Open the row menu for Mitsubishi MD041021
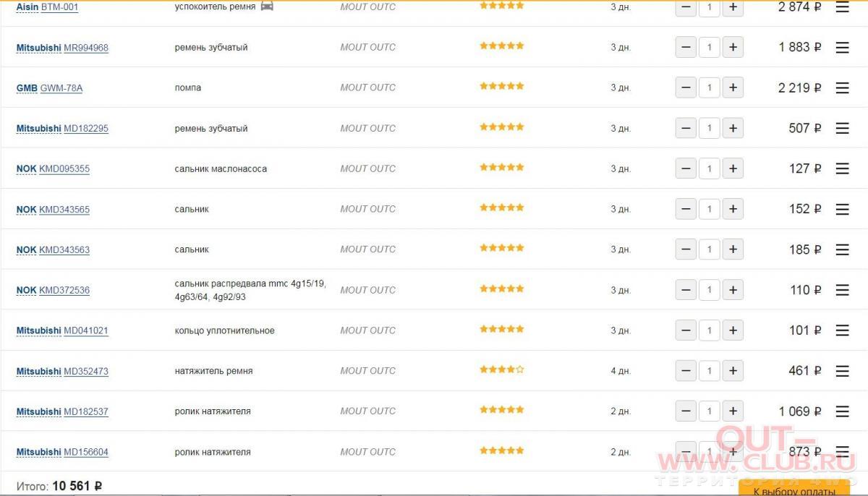The image size is (868, 496). click(x=842, y=330)
